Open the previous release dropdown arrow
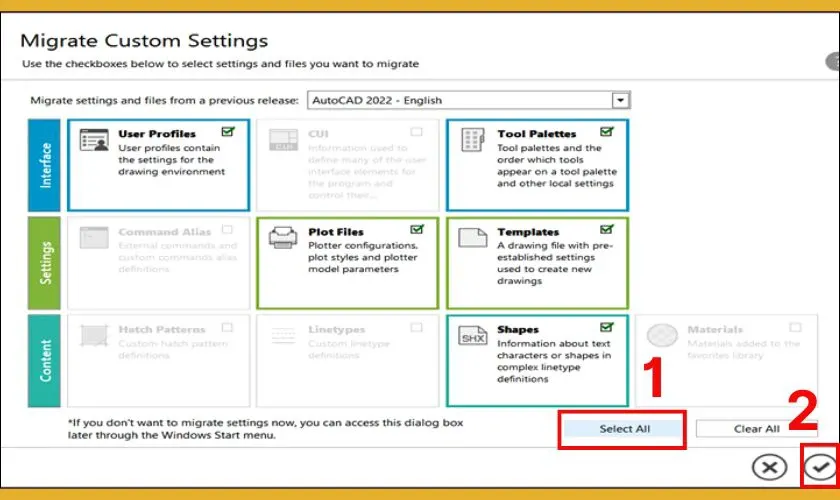This screenshot has width=840, height=500. pos(620,100)
